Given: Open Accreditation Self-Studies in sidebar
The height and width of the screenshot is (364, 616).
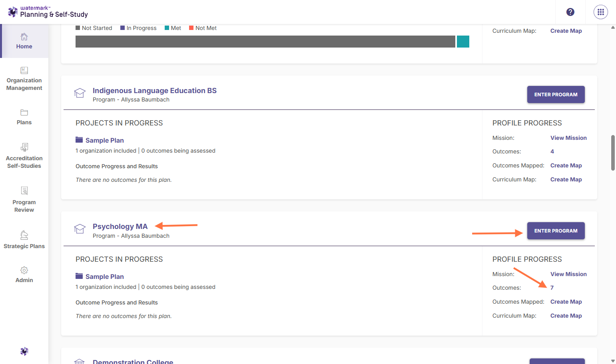Looking at the screenshot, I should 24,156.
